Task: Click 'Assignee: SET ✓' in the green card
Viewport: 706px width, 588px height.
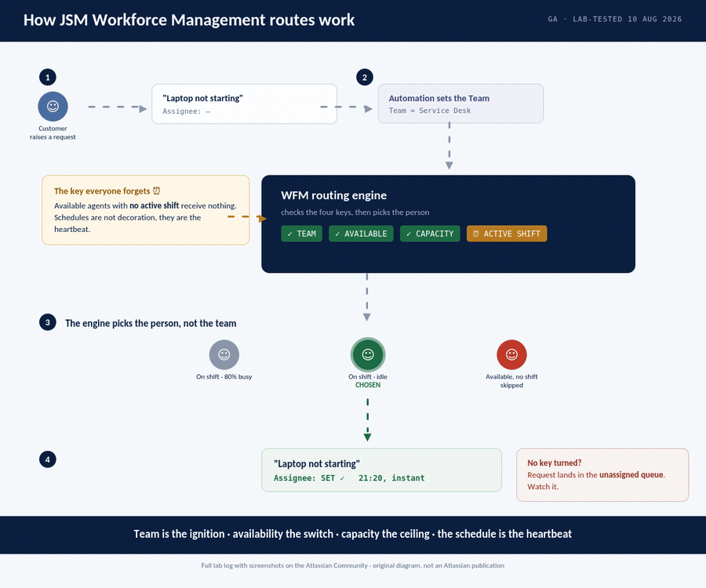Action: tap(309, 478)
